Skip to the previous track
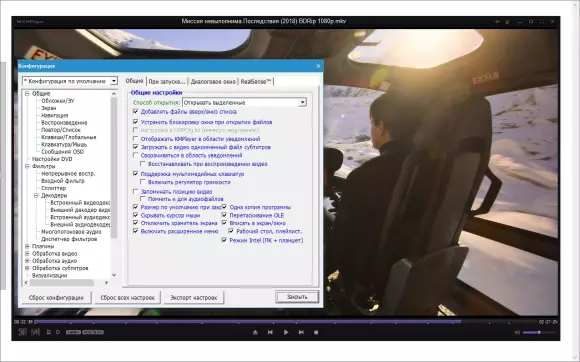Image resolution: width=580 pixels, height=362 pixels. click(270, 332)
